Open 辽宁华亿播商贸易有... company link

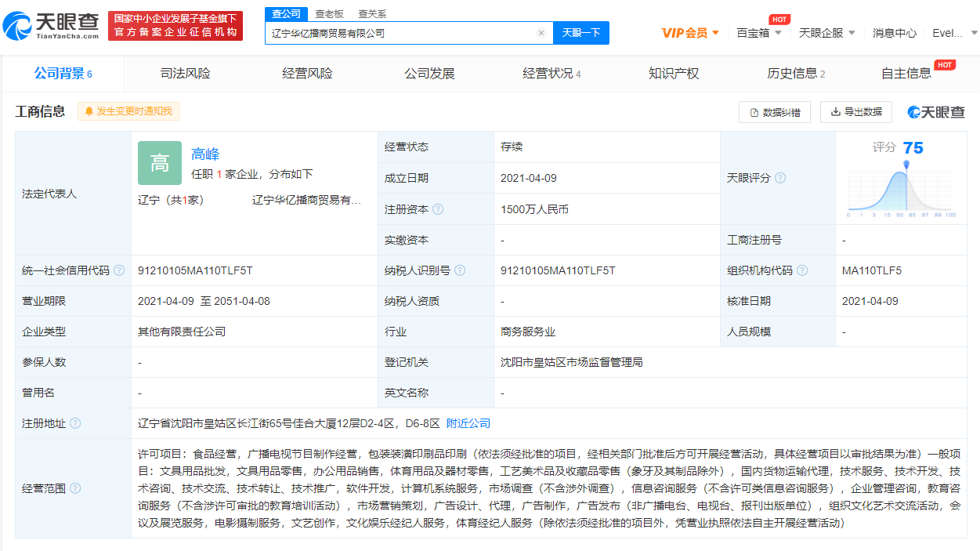pos(306,200)
